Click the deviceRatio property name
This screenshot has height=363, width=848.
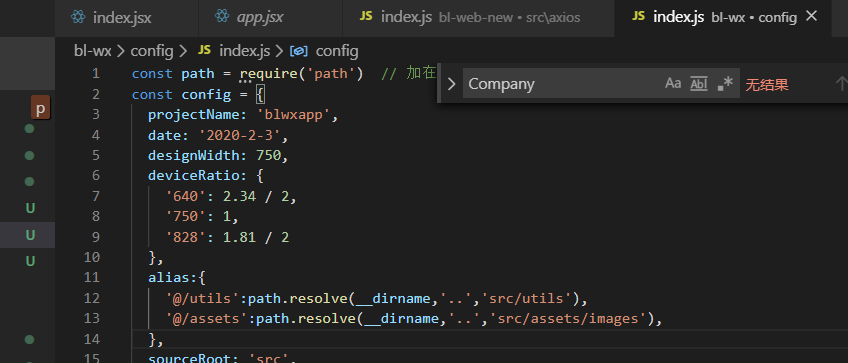[194, 176]
